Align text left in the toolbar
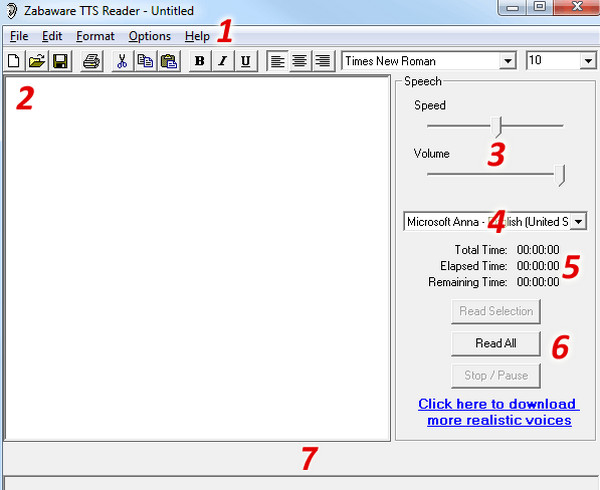 pos(277,61)
